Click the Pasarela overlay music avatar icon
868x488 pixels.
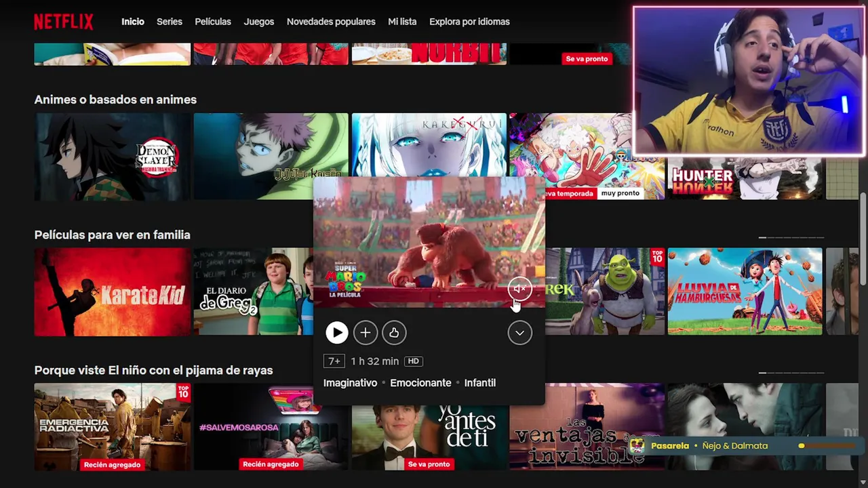637,446
